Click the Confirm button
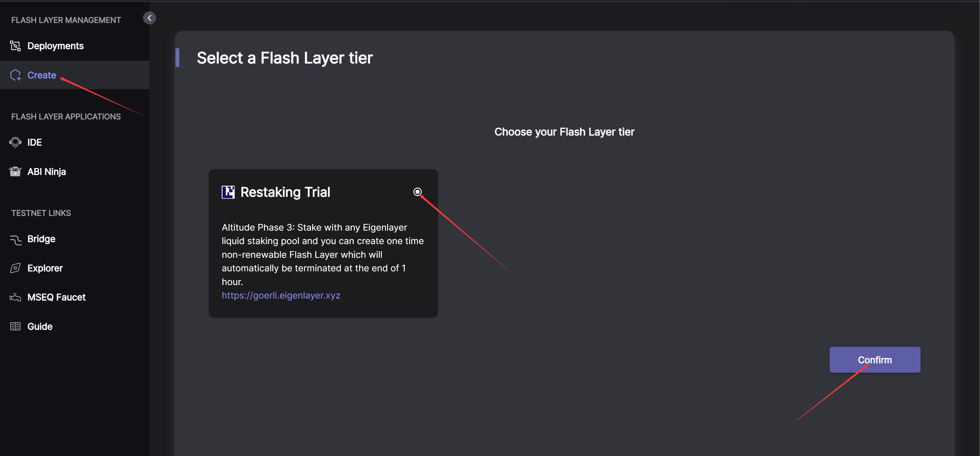 tap(875, 360)
